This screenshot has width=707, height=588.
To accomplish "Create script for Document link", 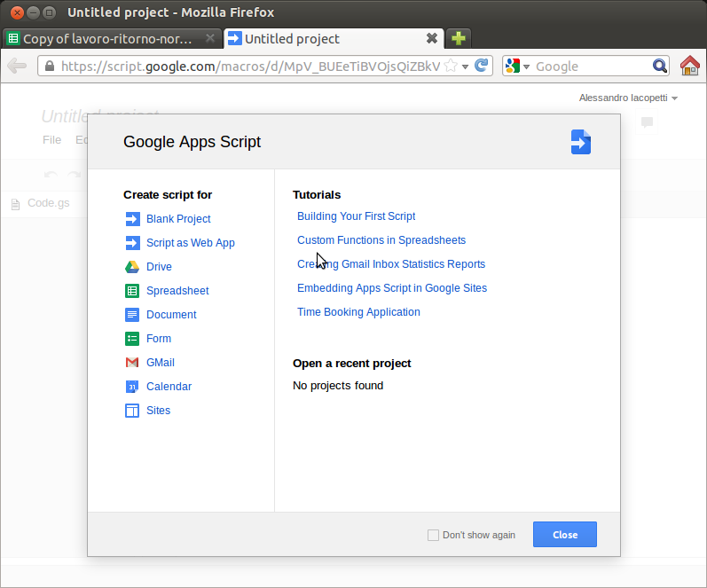I will tap(171, 314).
